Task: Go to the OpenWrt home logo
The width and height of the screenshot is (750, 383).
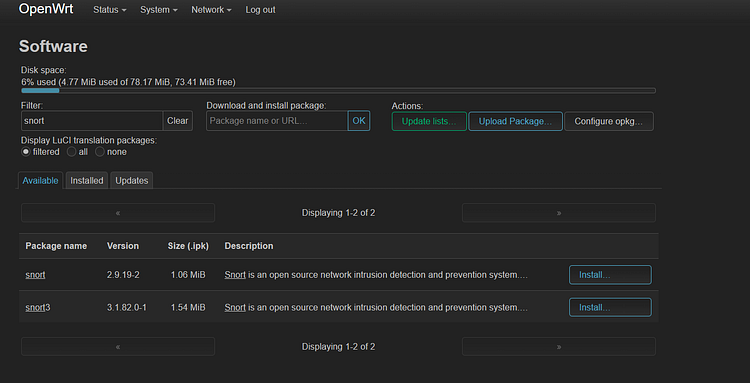Action: (46, 9)
